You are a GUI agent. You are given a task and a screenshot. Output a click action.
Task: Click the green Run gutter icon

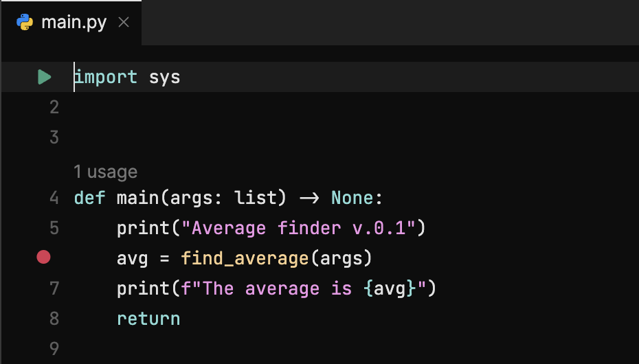click(x=45, y=77)
